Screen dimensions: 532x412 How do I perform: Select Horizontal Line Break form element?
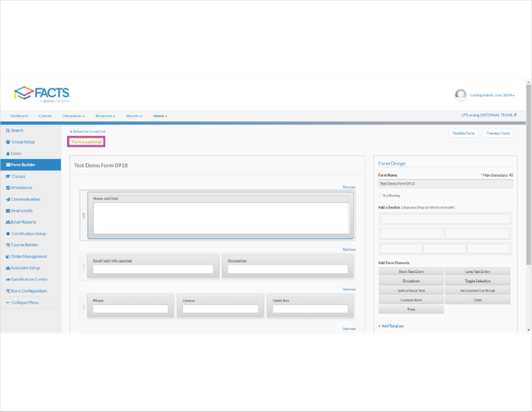click(478, 290)
